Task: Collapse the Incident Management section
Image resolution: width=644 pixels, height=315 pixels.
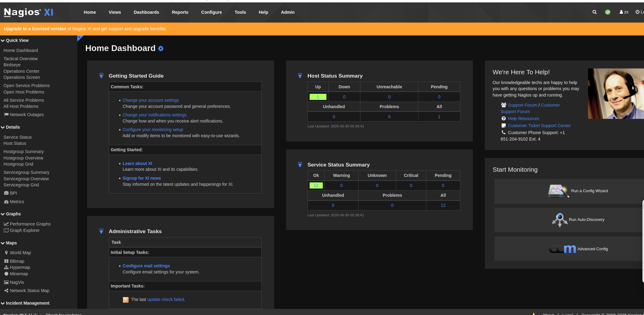Action: click(x=25, y=303)
